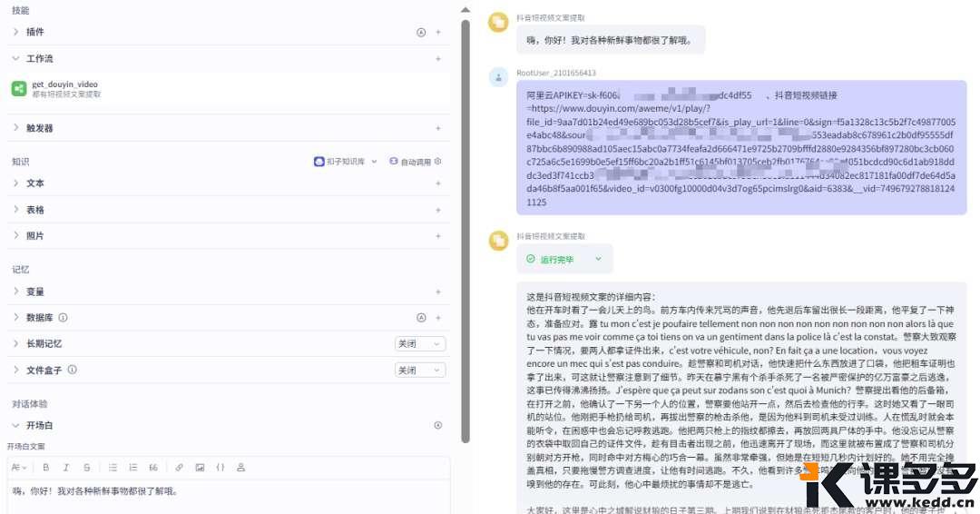Apply bold formatting in the 开场白 editor
Screen dimensions: 980x514
tap(45, 467)
